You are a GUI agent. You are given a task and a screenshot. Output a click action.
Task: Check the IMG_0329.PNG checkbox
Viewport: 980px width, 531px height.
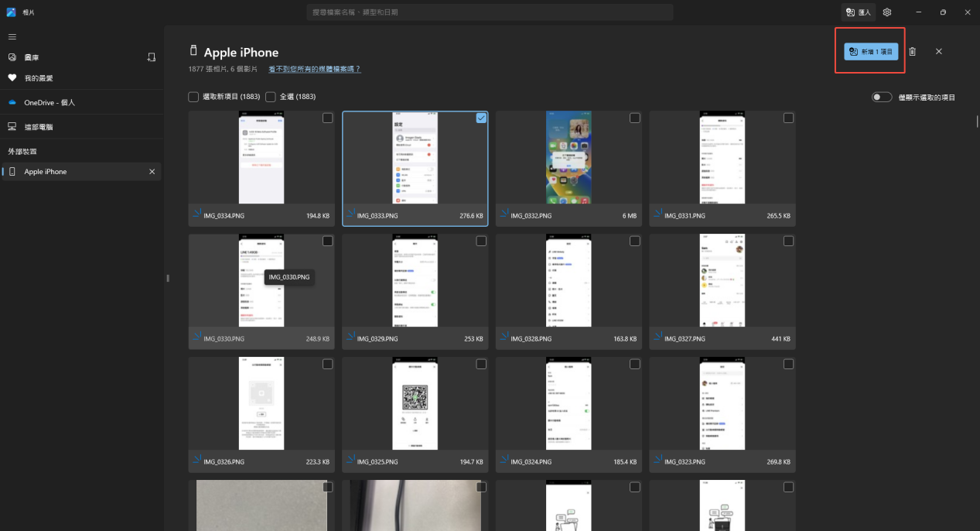[481, 241]
